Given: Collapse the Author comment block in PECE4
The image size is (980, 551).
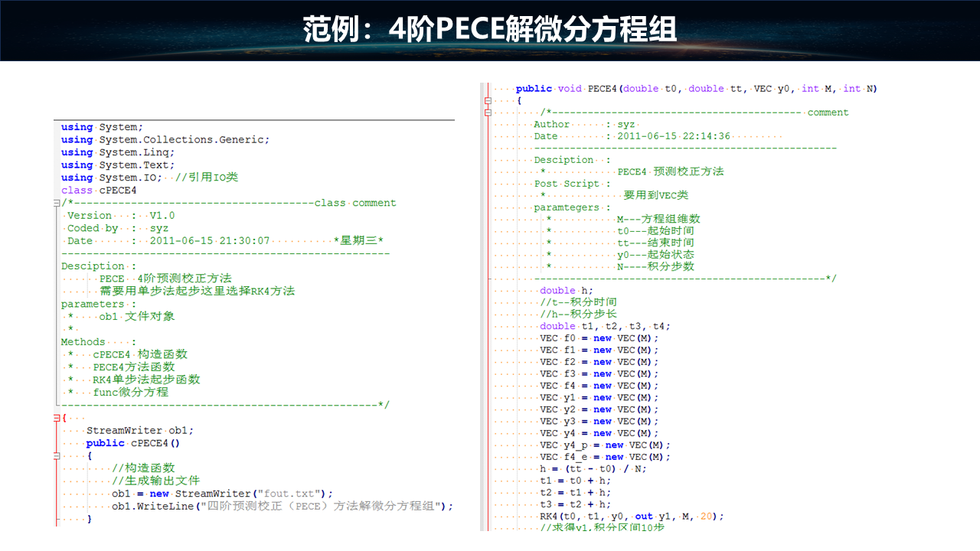Looking at the screenshot, I should 488,112.
